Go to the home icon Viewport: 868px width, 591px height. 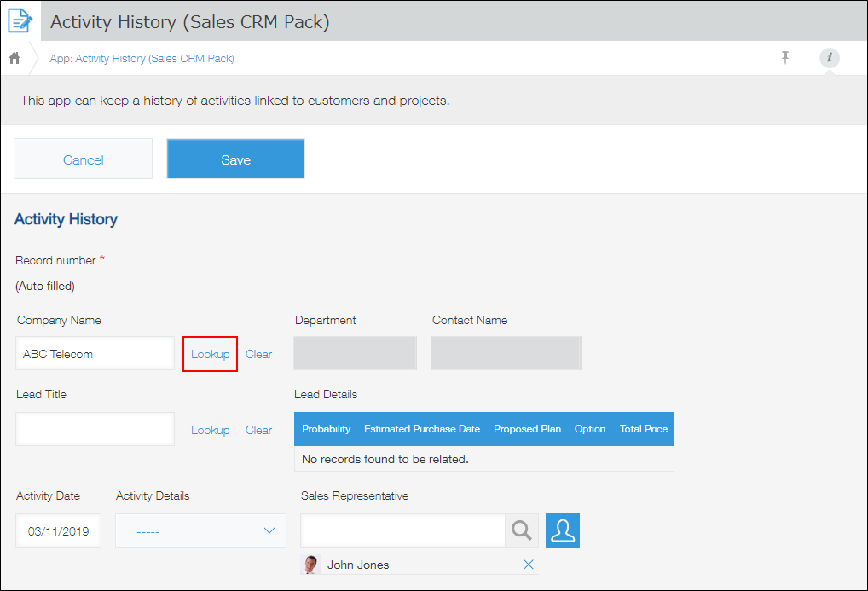coord(15,58)
